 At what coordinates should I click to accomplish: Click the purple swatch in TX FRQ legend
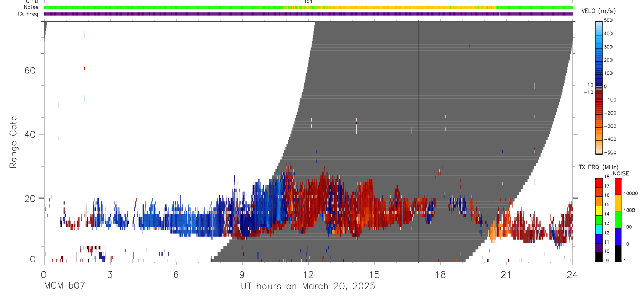tap(598, 248)
